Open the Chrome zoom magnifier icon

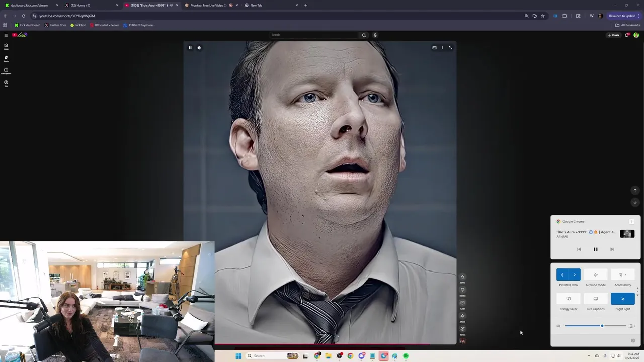527,16
